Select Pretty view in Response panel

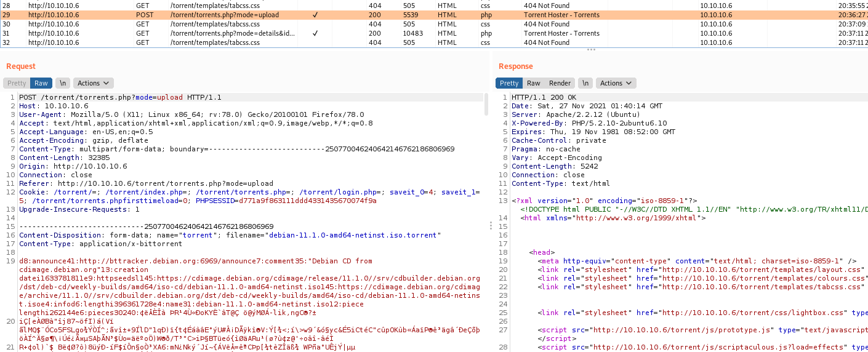[x=509, y=83]
